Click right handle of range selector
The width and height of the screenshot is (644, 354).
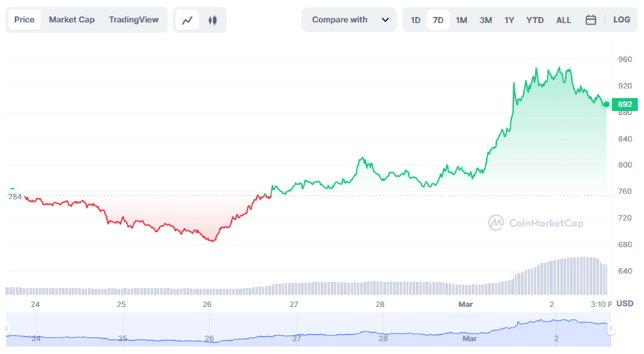point(611,328)
